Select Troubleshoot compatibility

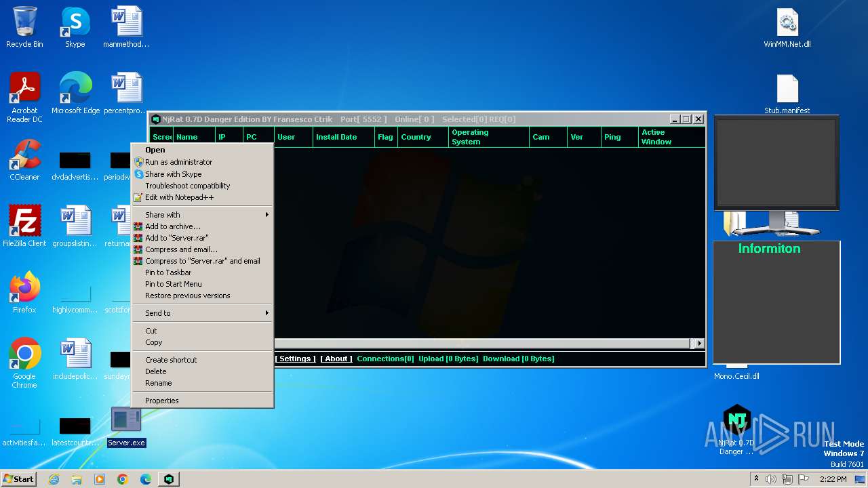pyautogui.click(x=202, y=186)
